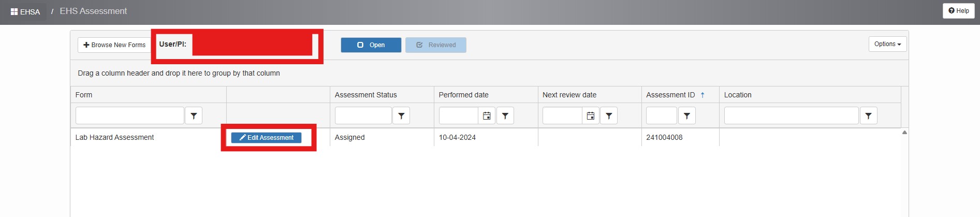Click the Form filter text field
The width and height of the screenshot is (980, 217).
point(130,115)
